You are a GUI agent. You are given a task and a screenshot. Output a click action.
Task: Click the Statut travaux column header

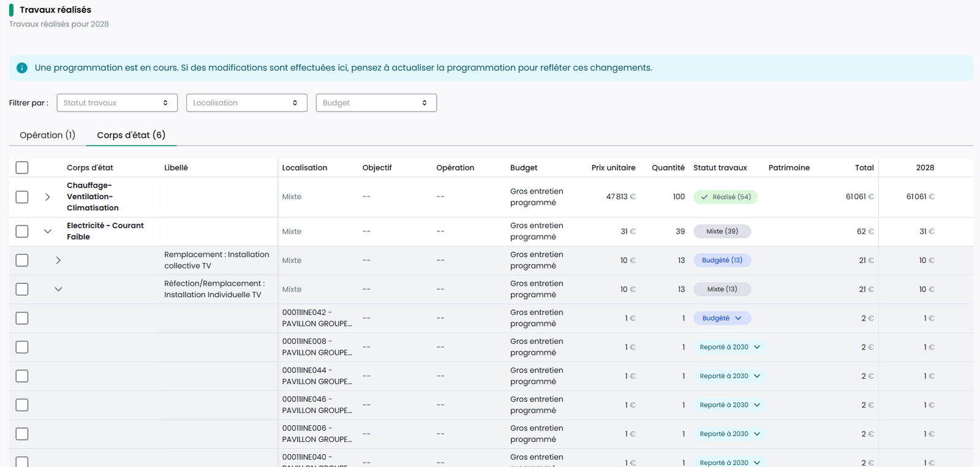720,167
